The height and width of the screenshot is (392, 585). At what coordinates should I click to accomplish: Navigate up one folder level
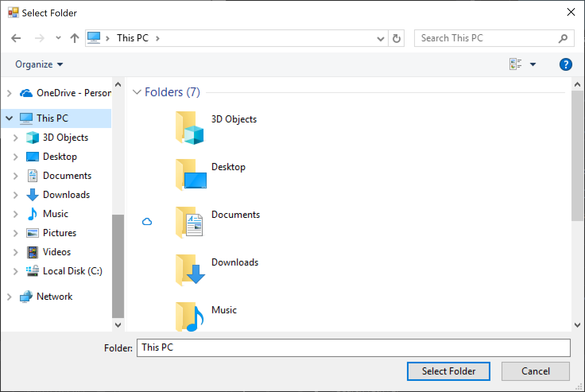point(75,38)
